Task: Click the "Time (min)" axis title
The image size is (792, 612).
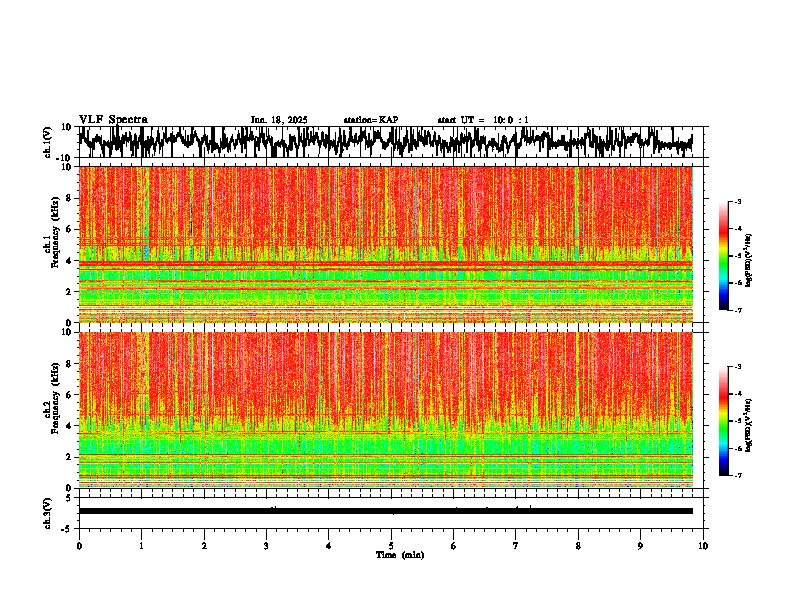Action: (400, 555)
